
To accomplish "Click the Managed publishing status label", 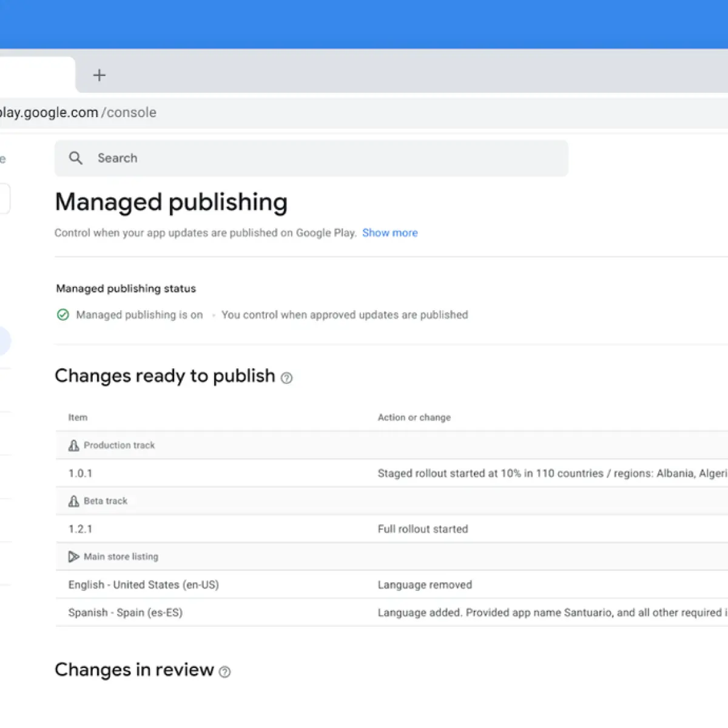I will (x=126, y=289).
